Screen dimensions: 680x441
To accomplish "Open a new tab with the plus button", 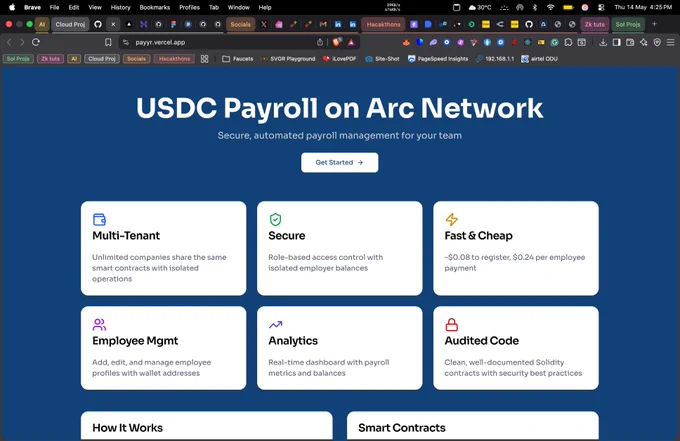I will (x=654, y=24).
